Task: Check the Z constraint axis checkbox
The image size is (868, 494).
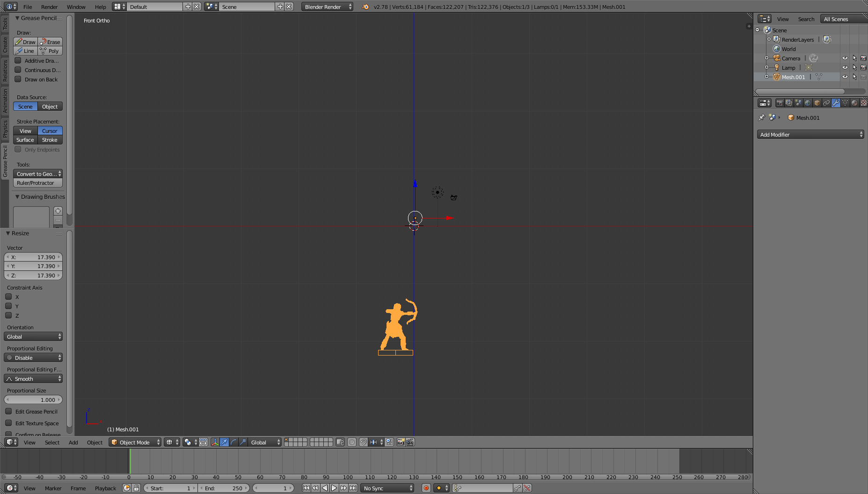Action: 8,315
